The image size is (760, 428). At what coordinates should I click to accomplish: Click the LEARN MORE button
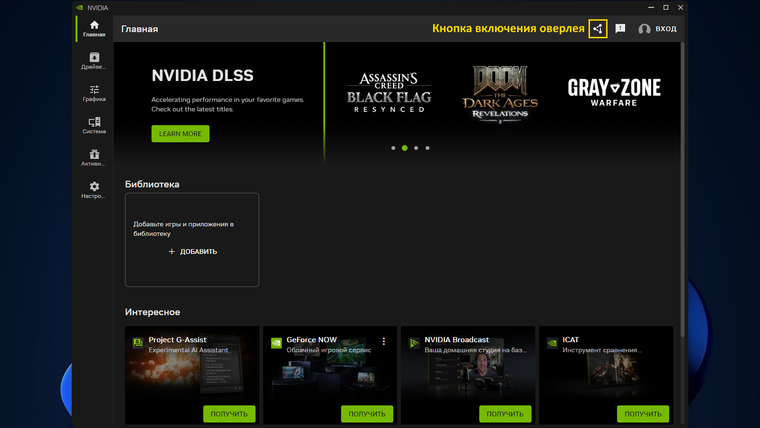180,134
